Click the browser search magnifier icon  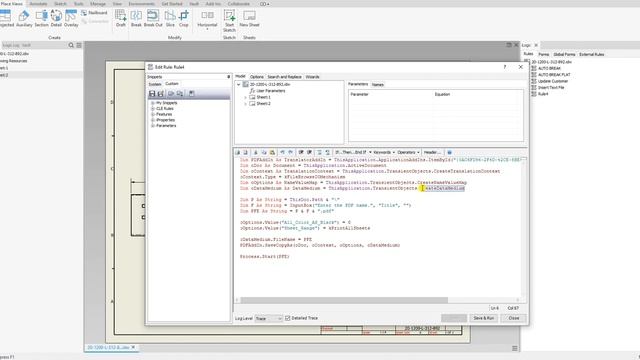pyautogui.click(x=71, y=45)
